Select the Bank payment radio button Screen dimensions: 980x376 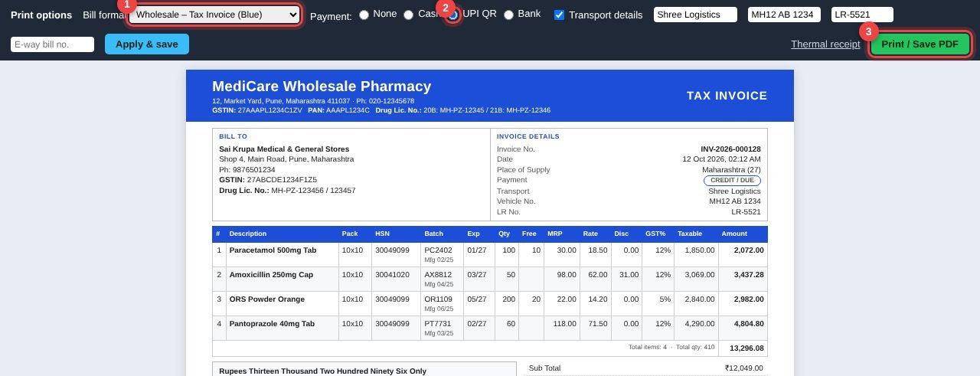click(x=508, y=15)
